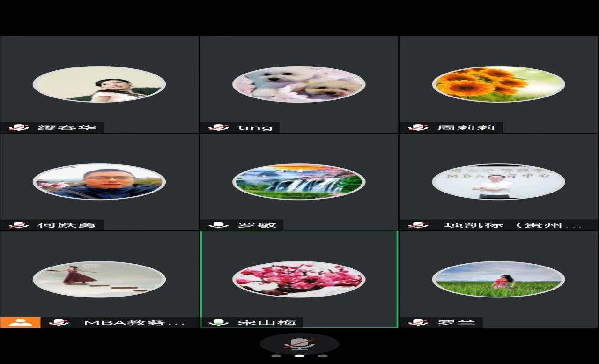Click the orange host person icon
Image resolution: width=599 pixels, height=364 pixels.
pos(20,322)
